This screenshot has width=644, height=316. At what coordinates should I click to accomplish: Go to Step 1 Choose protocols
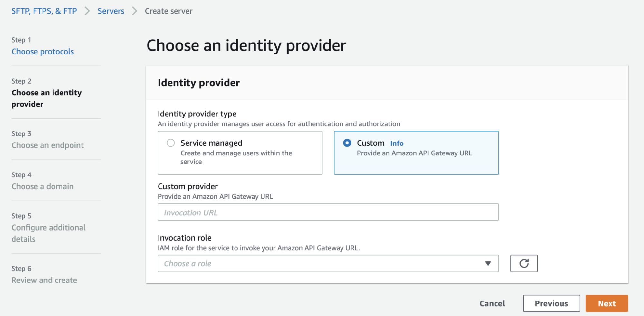coord(43,52)
